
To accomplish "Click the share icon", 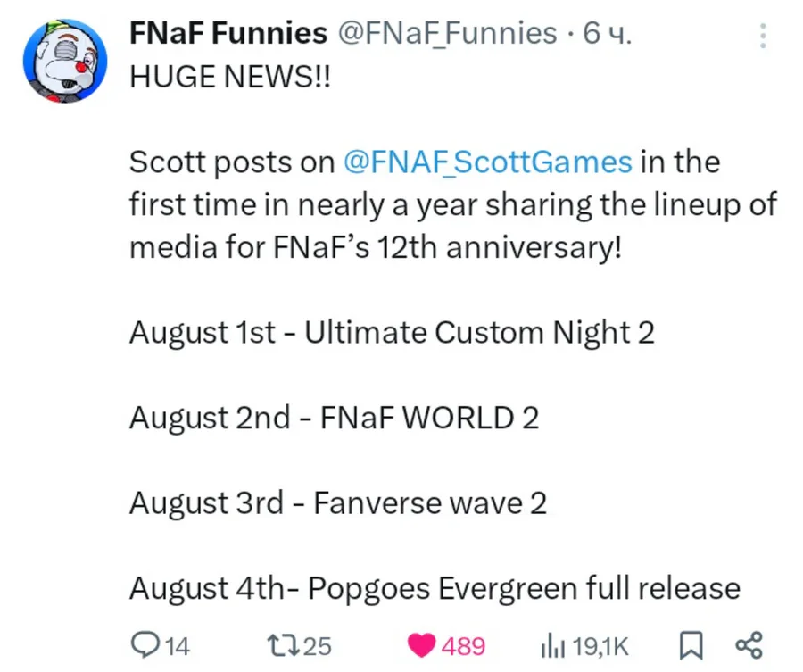I will click(x=748, y=644).
